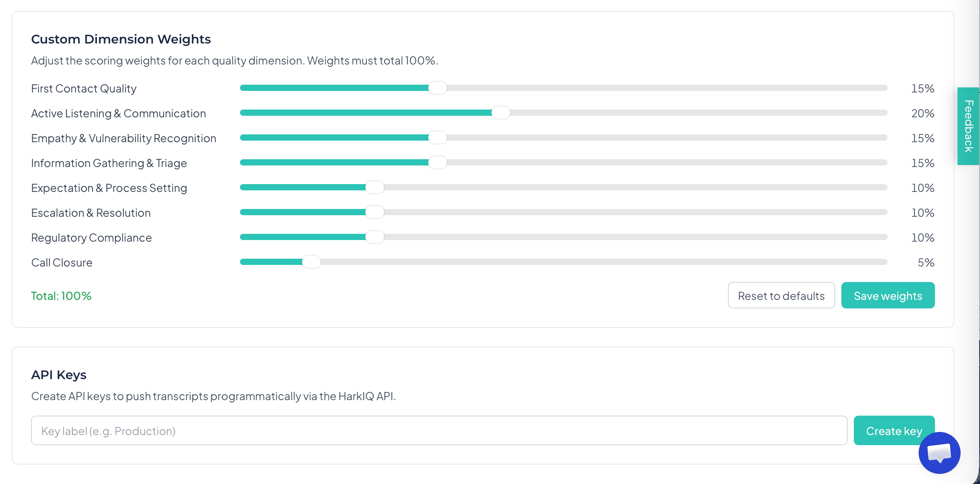Click the Call Closure slider handle
Image resolution: width=980 pixels, height=484 pixels.
311,262
